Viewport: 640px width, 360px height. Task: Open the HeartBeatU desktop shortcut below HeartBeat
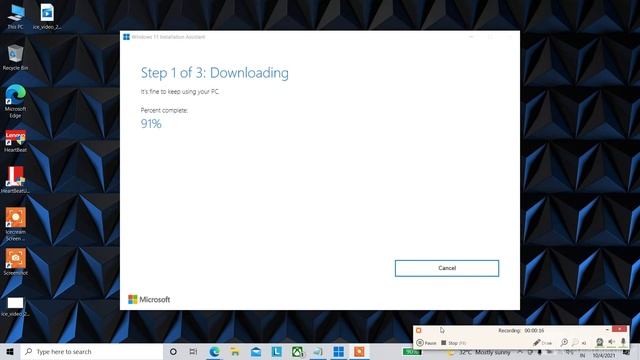point(16,180)
